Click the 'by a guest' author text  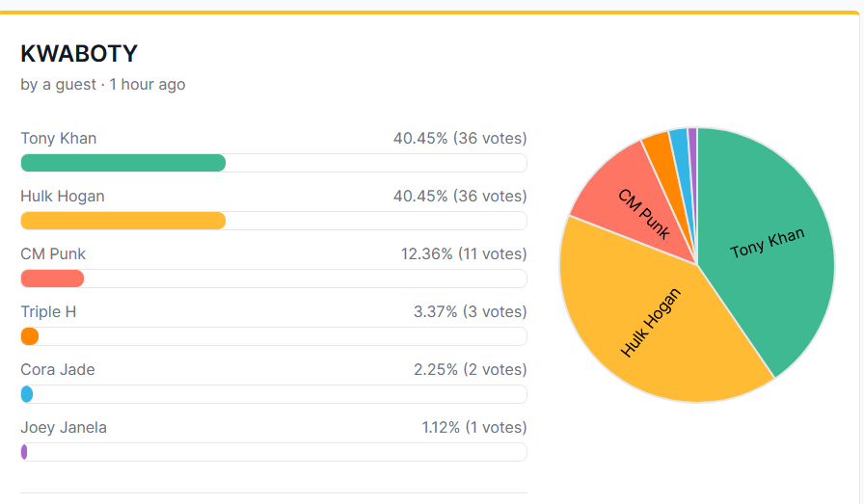pyautogui.click(x=59, y=85)
